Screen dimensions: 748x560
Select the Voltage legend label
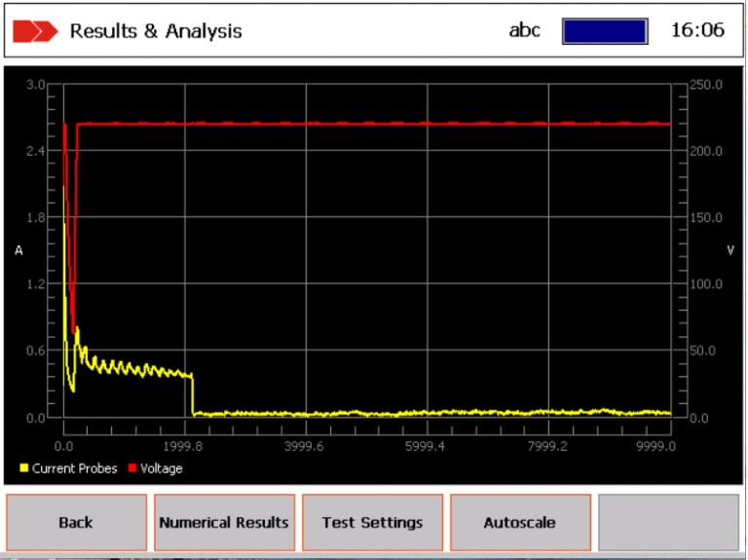[x=162, y=468]
